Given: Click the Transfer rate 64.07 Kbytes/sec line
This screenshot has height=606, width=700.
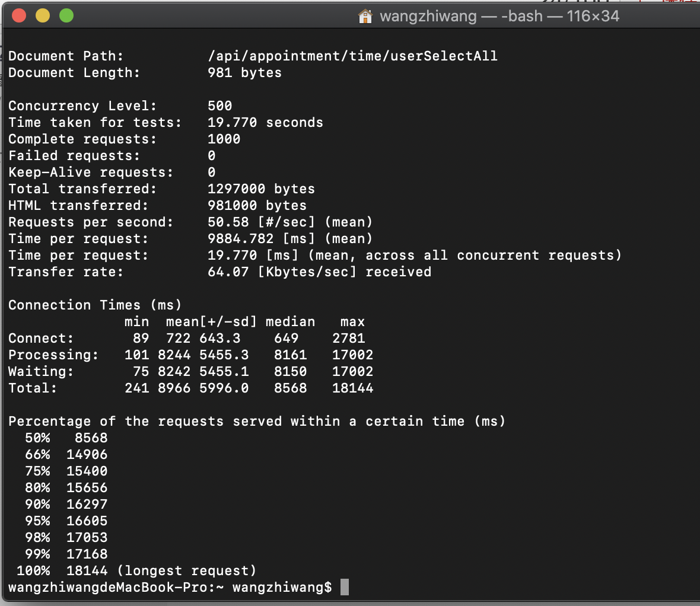Looking at the screenshot, I should [x=219, y=272].
